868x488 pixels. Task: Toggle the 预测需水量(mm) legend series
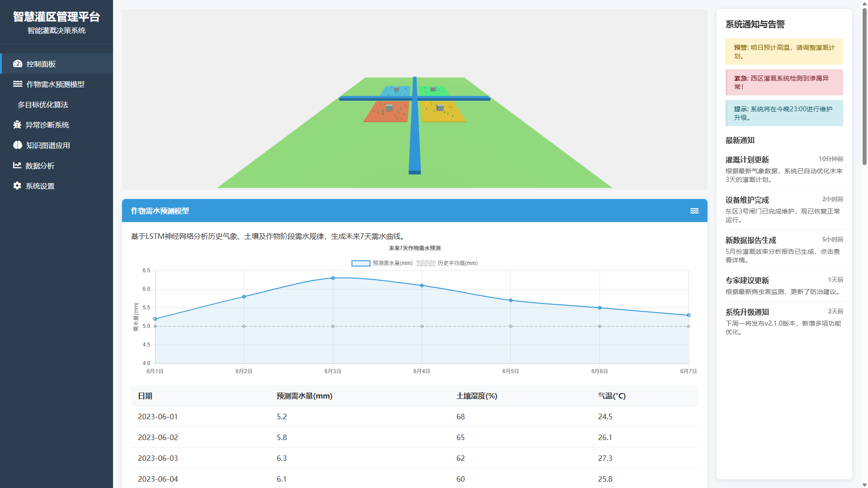tap(382, 263)
